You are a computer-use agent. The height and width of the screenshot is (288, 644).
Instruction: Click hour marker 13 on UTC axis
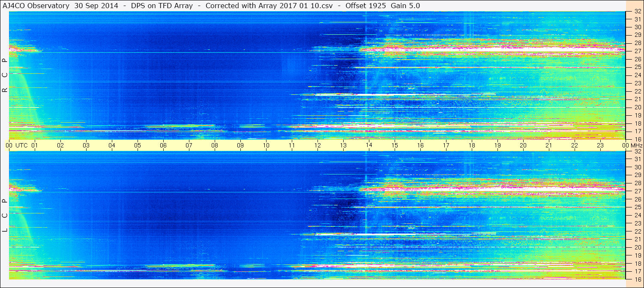(343, 145)
